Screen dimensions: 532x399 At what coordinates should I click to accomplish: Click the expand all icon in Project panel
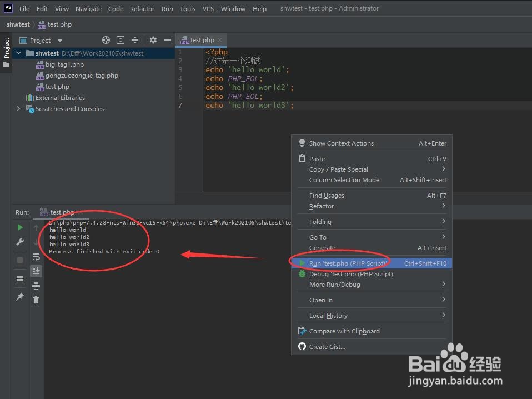tap(121, 40)
